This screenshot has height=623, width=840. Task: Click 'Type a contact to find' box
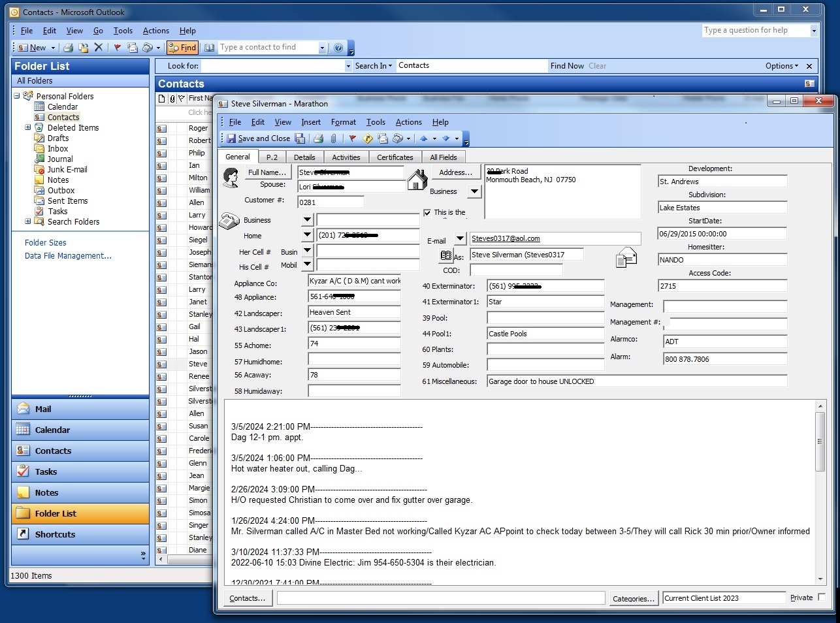coord(268,48)
